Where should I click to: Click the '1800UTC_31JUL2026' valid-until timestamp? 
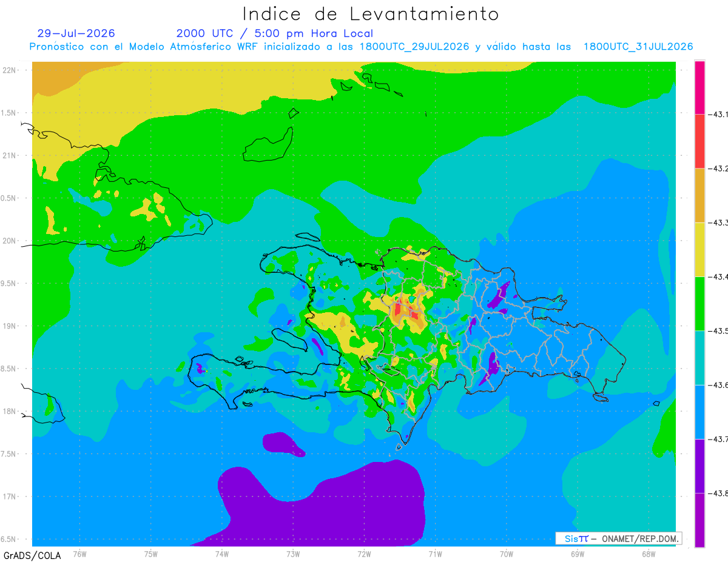[638, 47]
